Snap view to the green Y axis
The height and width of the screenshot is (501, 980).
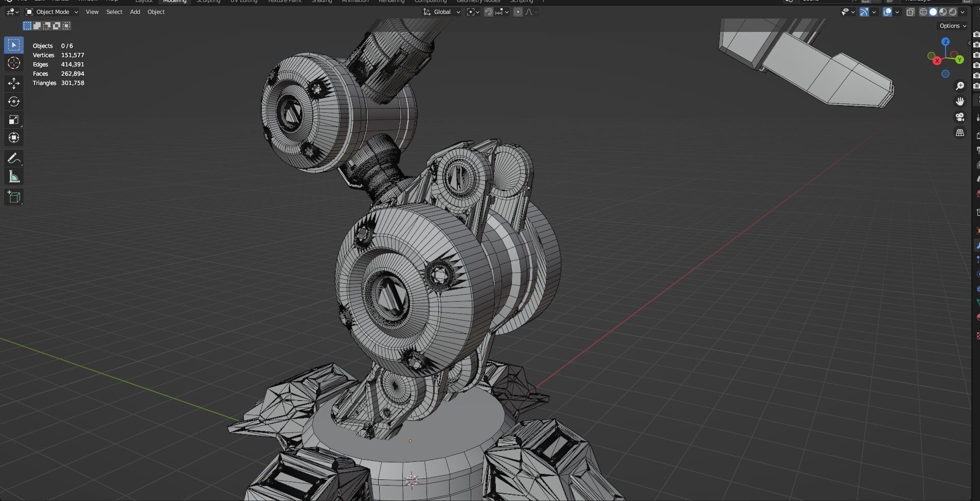pos(959,60)
